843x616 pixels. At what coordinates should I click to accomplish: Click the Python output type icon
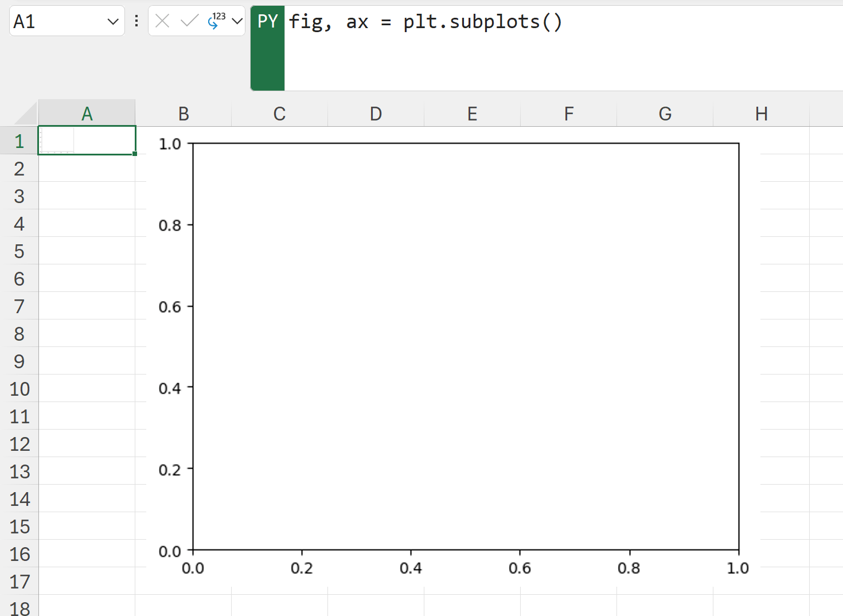coord(216,21)
